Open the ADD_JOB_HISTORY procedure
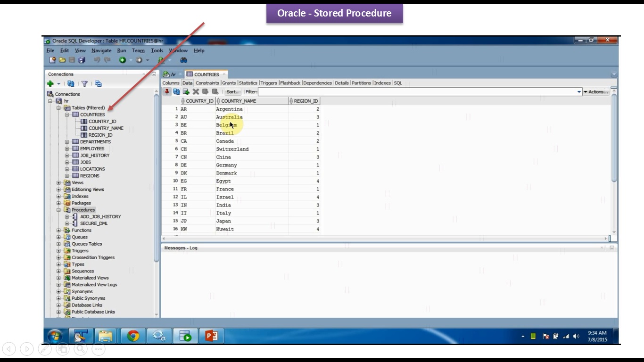Image resolution: width=644 pixels, height=362 pixels. (100, 216)
